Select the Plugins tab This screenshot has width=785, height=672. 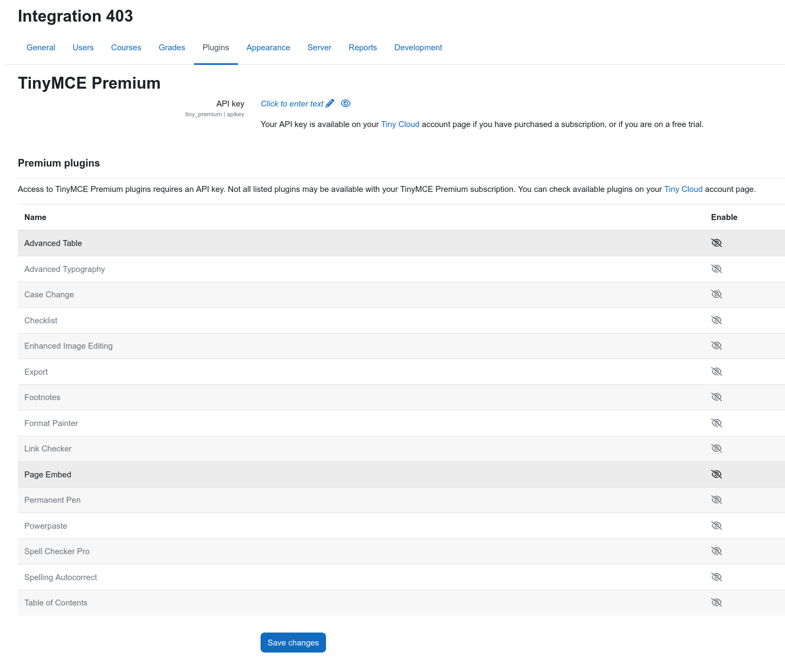(216, 48)
